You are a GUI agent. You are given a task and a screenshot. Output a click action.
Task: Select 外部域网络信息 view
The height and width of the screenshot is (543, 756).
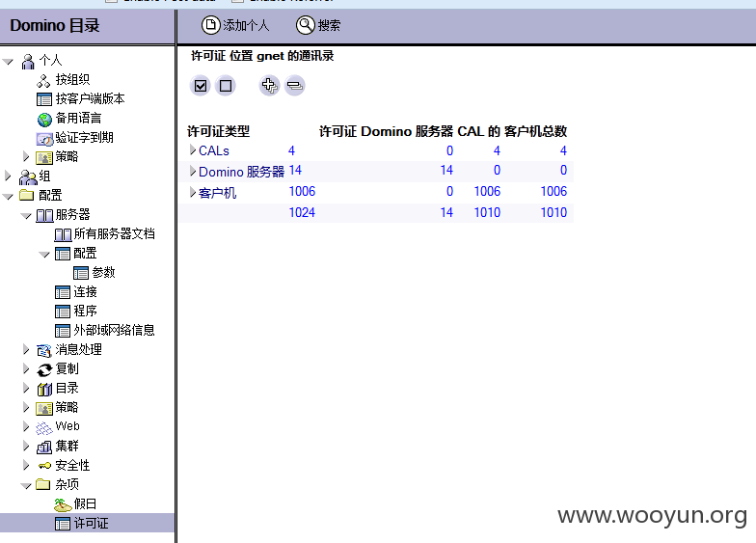click(x=114, y=330)
